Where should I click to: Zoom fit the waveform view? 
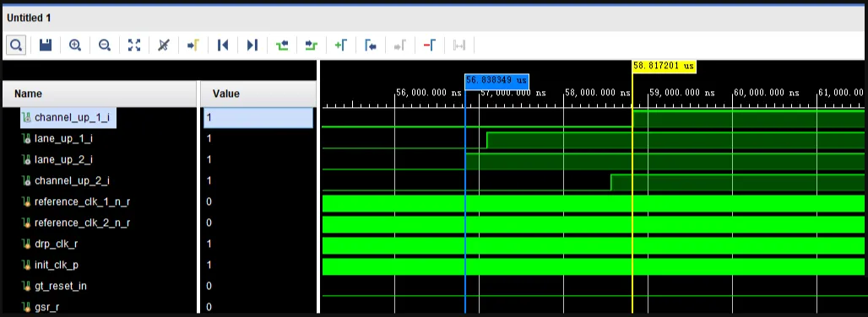(134, 46)
